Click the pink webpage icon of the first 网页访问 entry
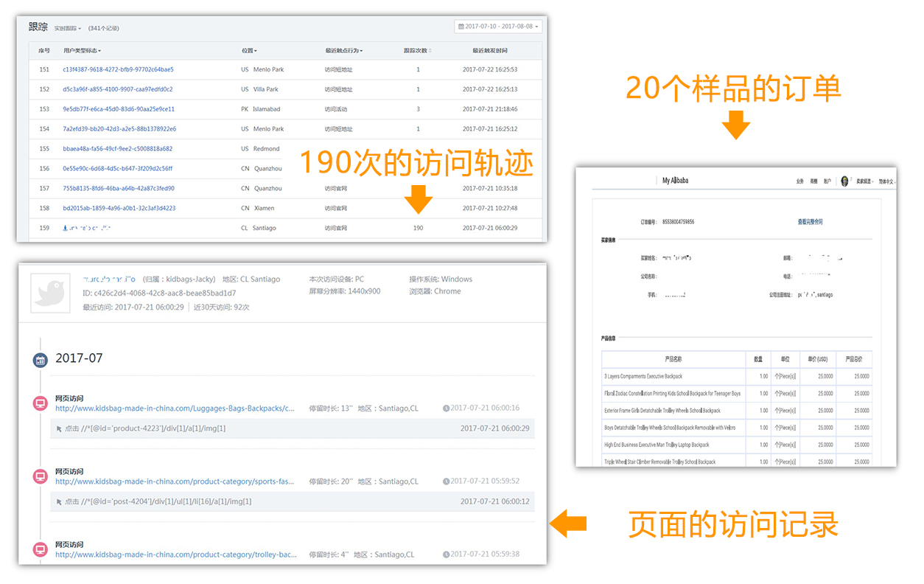The height and width of the screenshot is (584, 924). pos(40,402)
